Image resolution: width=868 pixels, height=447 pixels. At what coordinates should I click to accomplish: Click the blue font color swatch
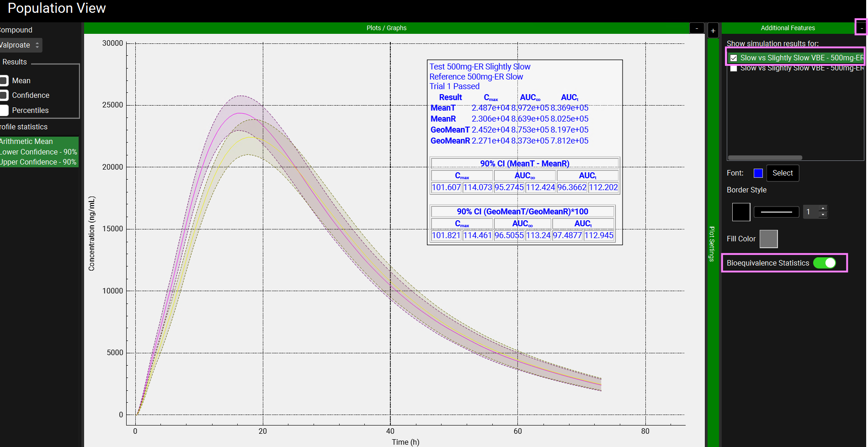click(x=758, y=173)
